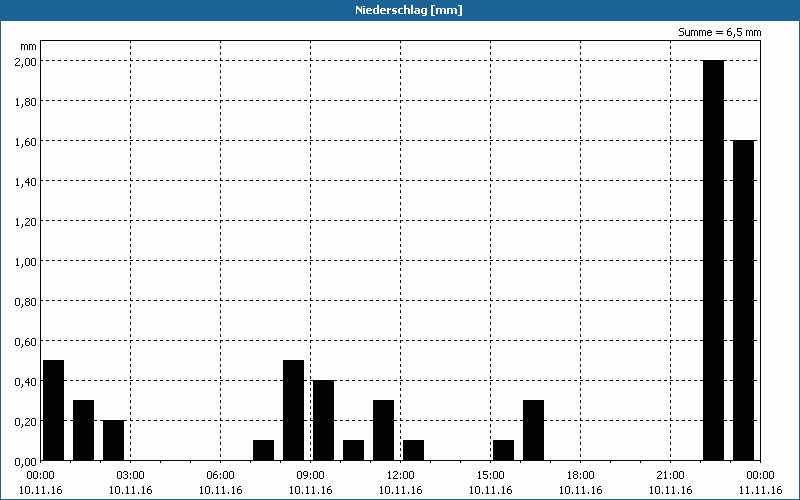Image resolution: width=800 pixels, height=500 pixels.
Task: Click the 10.11.16 date below 03:00
Action: [131, 490]
